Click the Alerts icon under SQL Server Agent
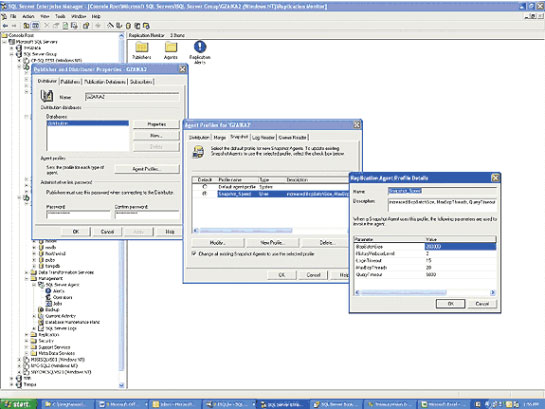 click(48, 291)
